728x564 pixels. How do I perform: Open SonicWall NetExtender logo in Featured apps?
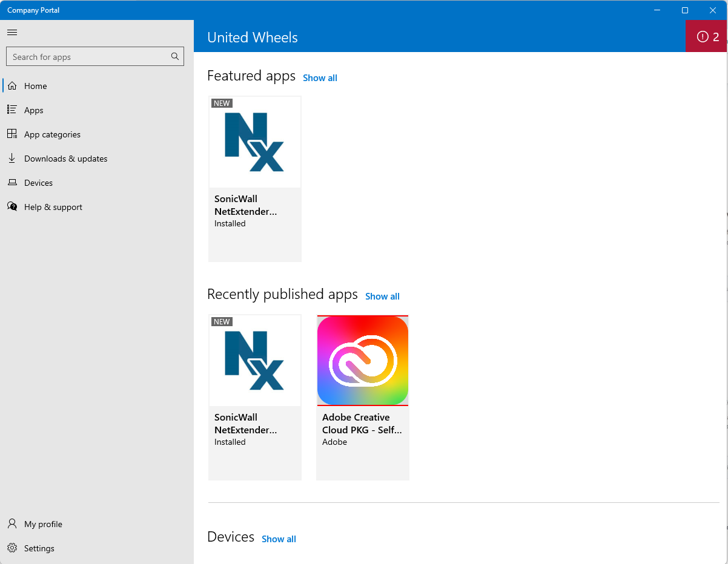(254, 142)
